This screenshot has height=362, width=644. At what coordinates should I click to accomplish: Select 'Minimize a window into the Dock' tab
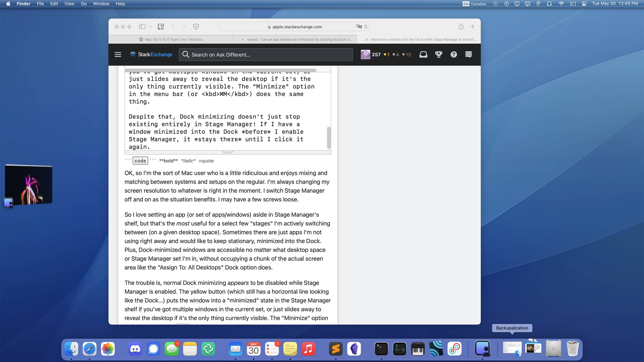point(419,39)
